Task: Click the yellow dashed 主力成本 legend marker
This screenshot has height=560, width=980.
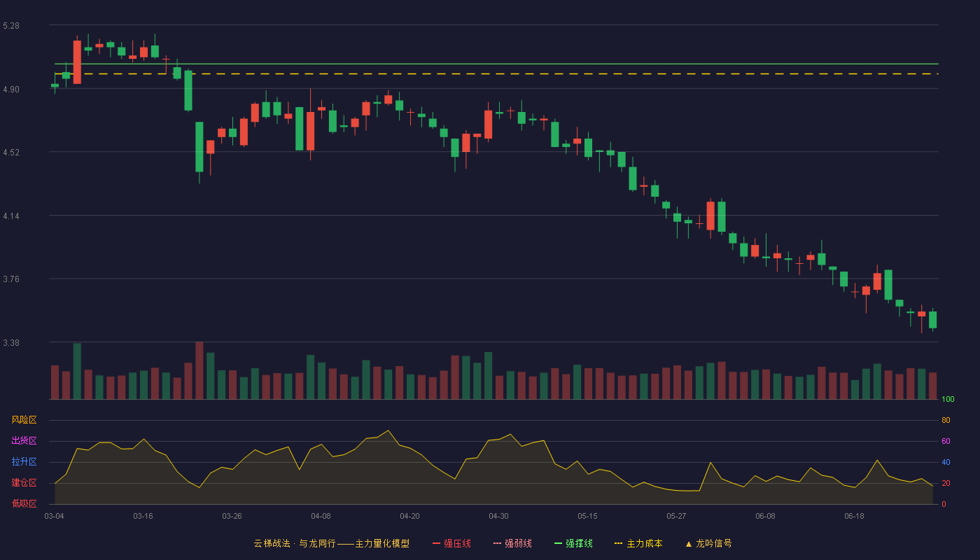Action: coord(619,543)
